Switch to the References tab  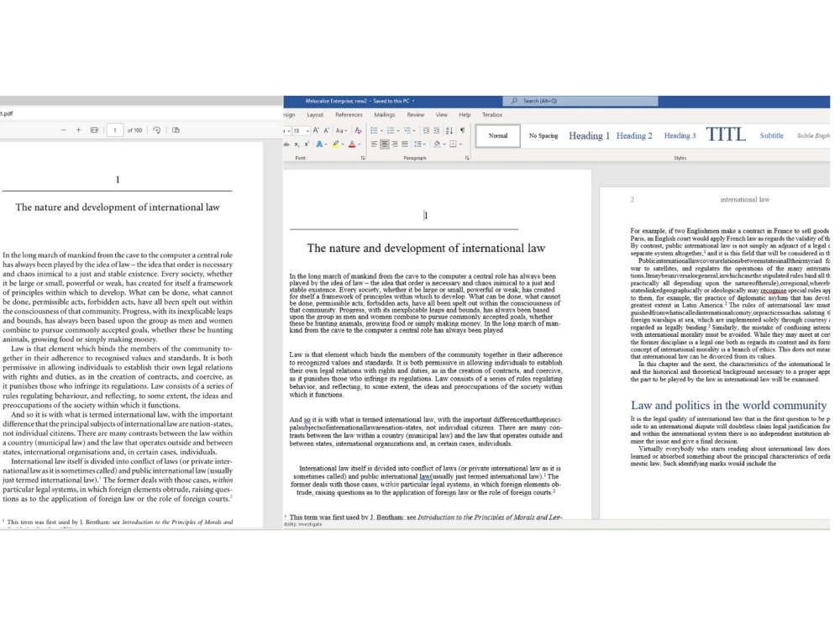349,114
